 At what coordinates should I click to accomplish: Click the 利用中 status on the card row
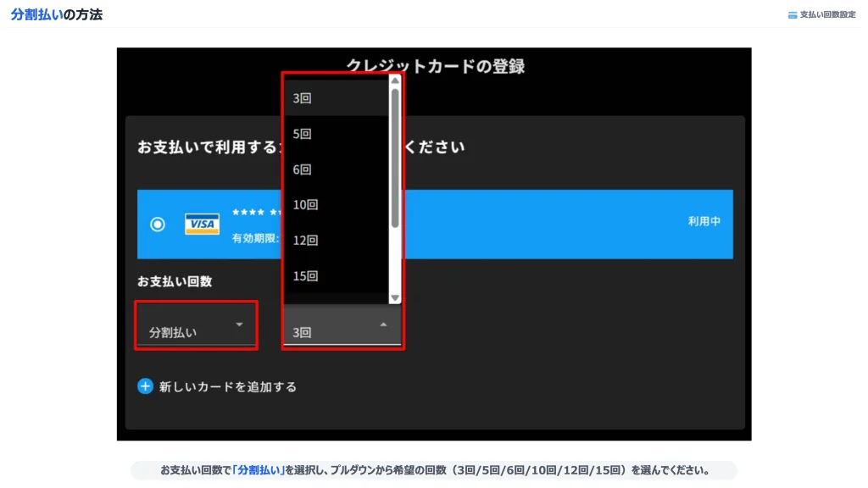pyautogui.click(x=704, y=221)
